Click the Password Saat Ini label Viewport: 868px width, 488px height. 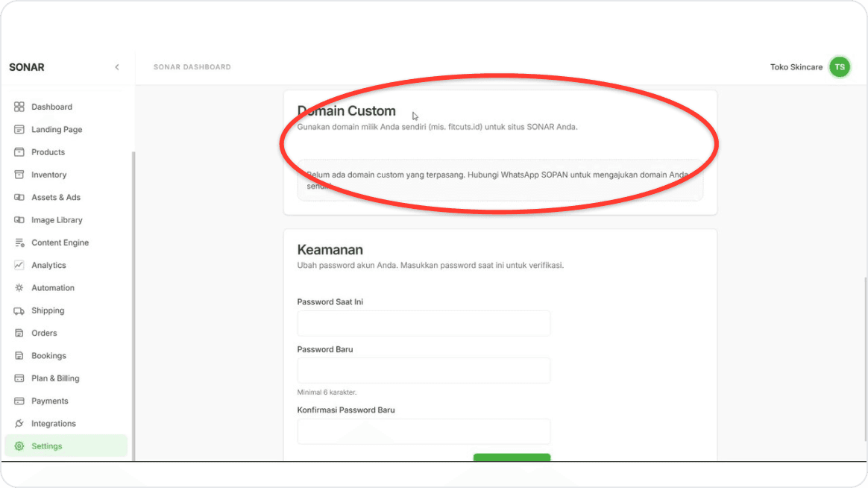coord(330,302)
